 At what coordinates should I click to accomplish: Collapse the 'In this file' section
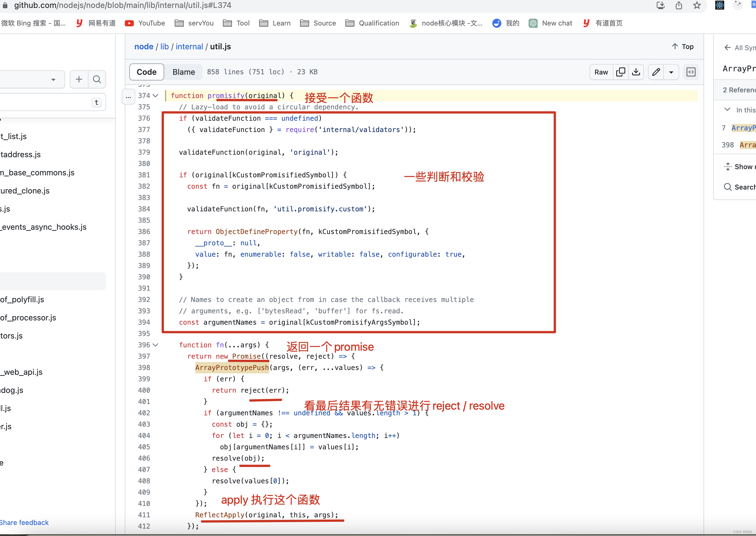727,110
